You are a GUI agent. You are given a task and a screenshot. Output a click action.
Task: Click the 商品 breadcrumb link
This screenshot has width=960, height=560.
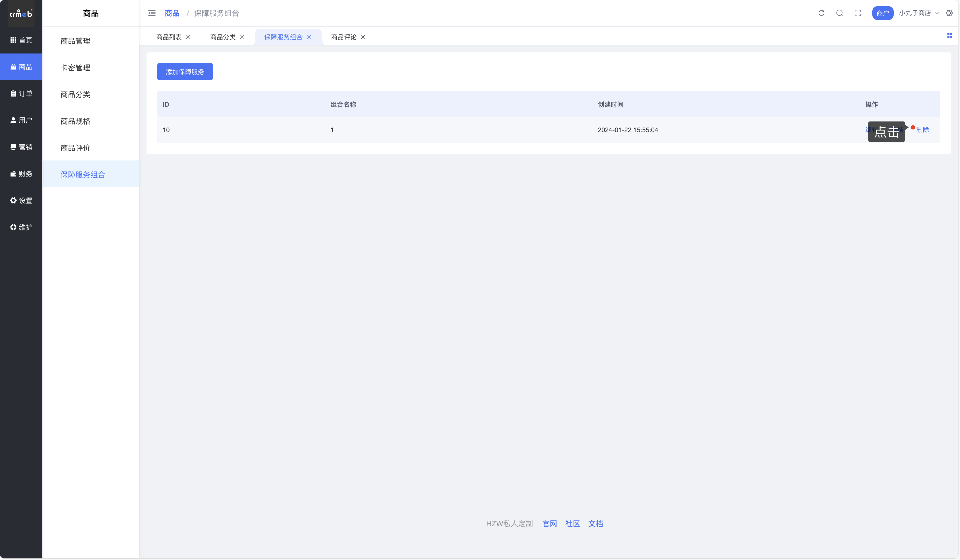(172, 13)
